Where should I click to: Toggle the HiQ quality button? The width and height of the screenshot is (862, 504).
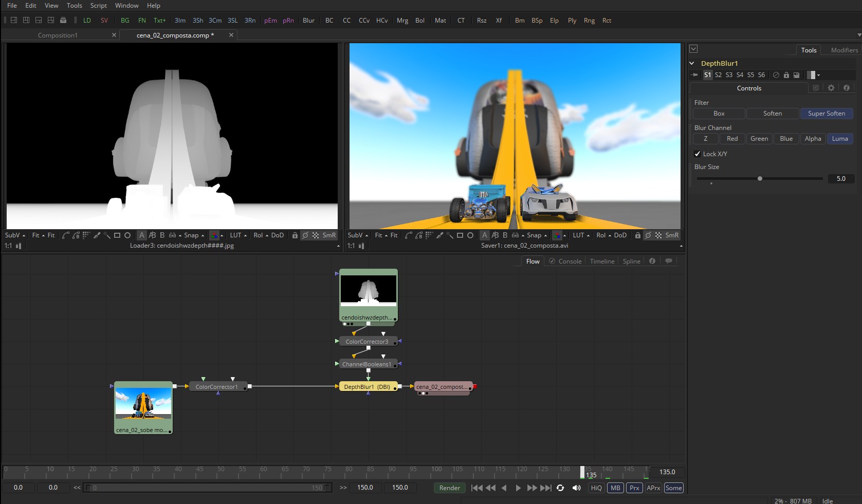click(x=596, y=488)
